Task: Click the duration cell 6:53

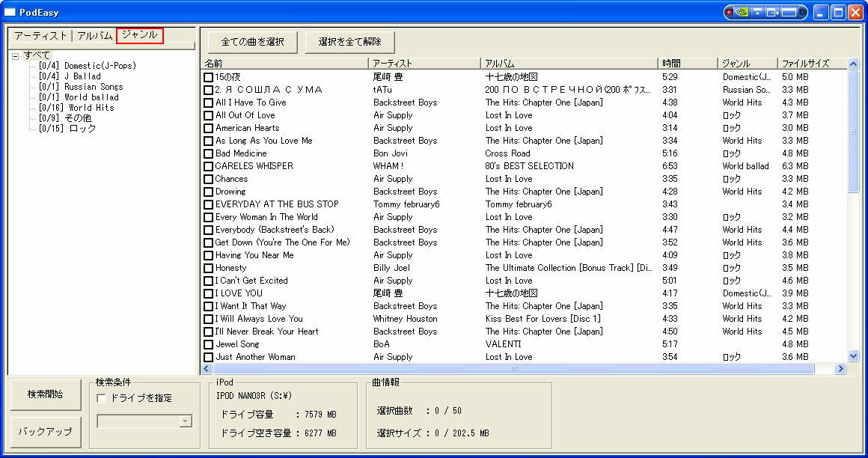Action: pos(670,166)
